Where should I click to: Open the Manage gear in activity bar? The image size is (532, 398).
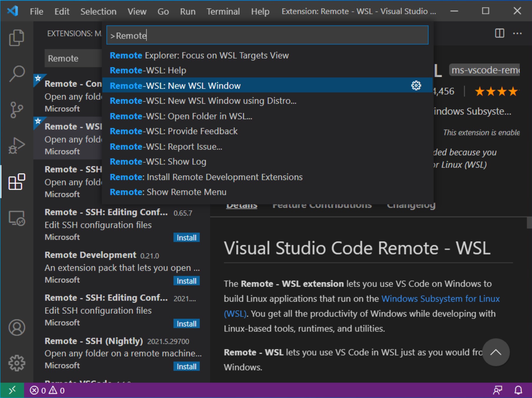pos(16,363)
